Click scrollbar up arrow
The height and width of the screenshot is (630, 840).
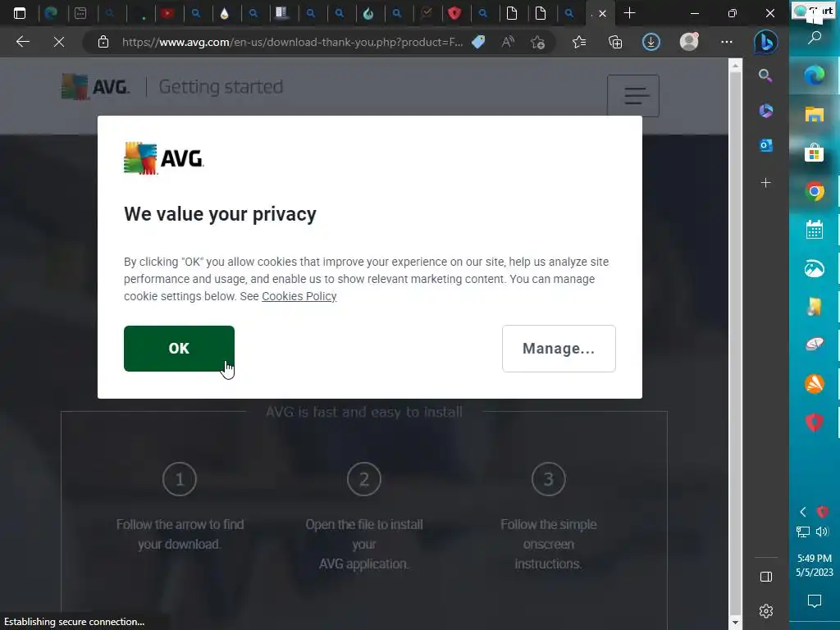click(735, 66)
